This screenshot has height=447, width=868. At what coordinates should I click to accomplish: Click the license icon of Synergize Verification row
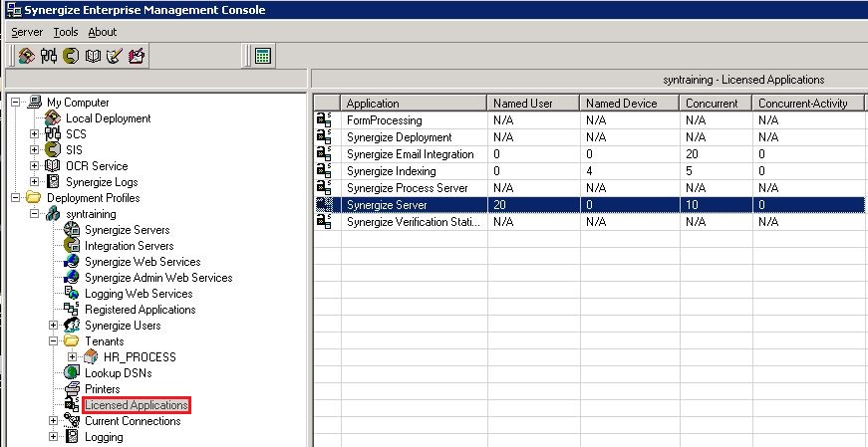(x=324, y=222)
